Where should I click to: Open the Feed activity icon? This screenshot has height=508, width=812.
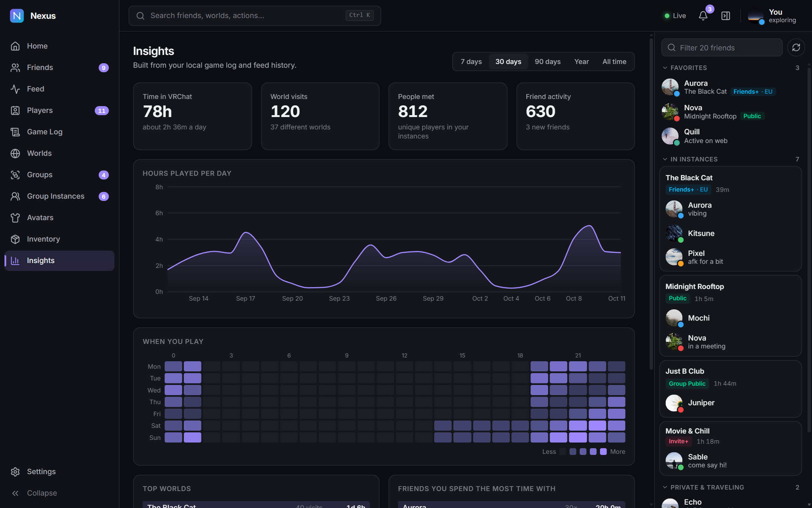(x=15, y=89)
